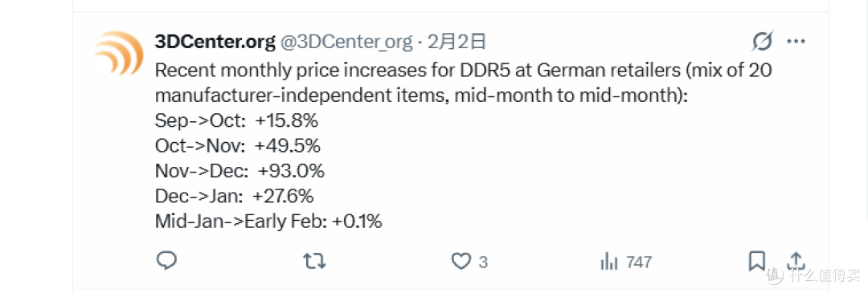
Task: Open the 3DCenter.org profile avatar
Action: click(x=118, y=53)
